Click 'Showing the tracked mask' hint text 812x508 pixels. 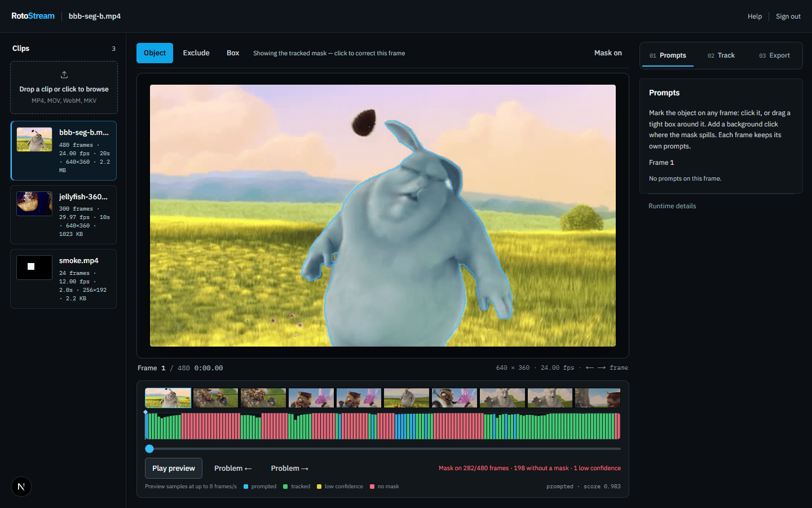click(329, 53)
